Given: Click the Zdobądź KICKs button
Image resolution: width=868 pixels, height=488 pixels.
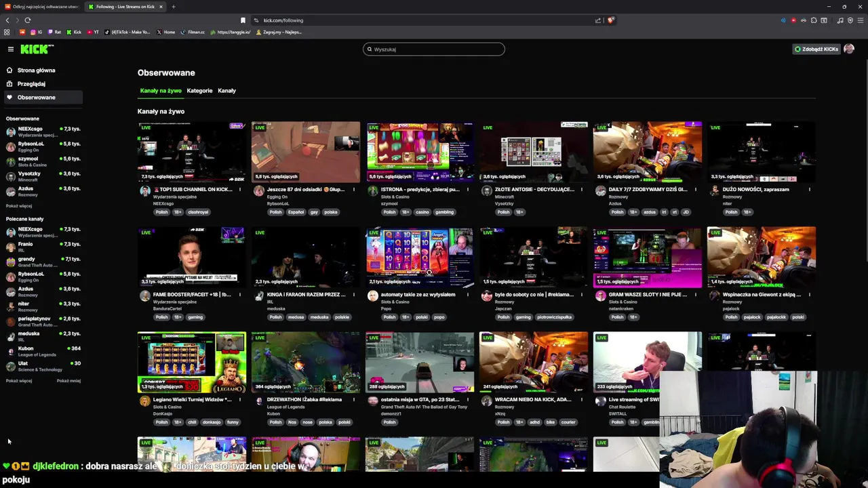Looking at the screenshot, I should point(816,49).
